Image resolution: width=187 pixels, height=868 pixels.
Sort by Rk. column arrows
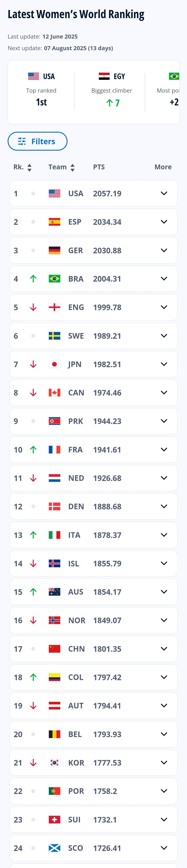(29, 168)
